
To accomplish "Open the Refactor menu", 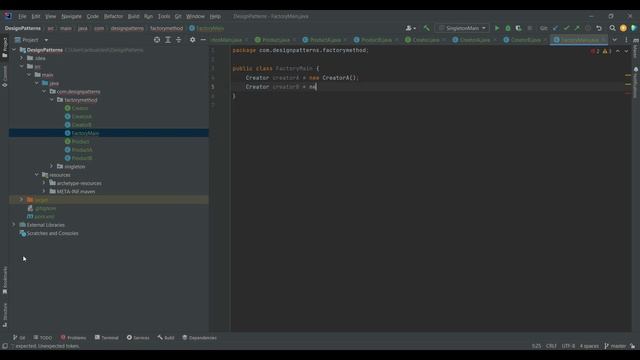I will coord(113,16).
